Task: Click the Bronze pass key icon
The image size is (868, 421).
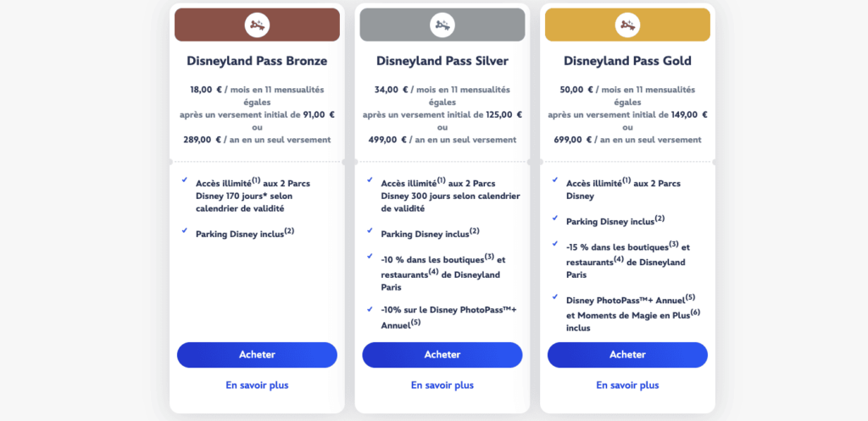Action: pyautogui.click(x=257, y=25)
